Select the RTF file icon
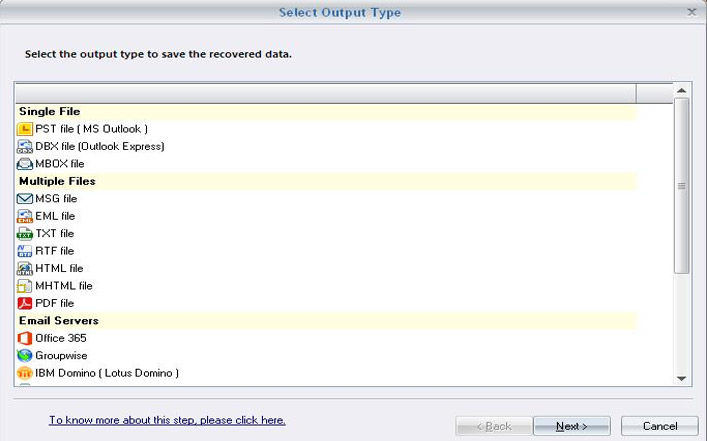Screen dimensions: 707x441 24,251
